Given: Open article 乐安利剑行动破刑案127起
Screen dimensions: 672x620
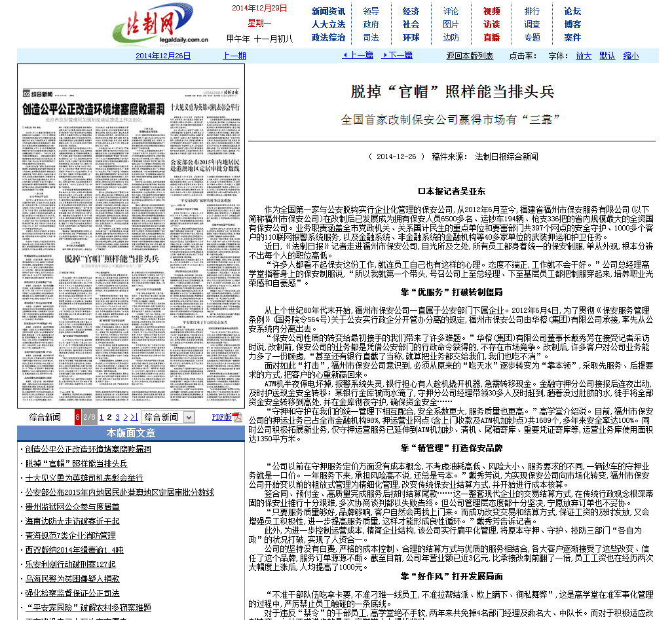Looking at the screenshot, I should [71, 564].
